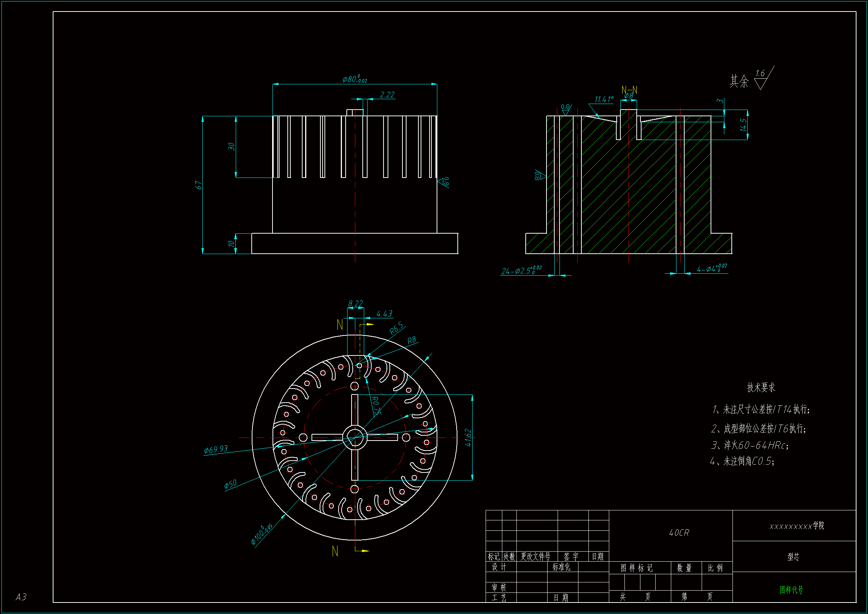Pick the 67 overall height dimension
This screenshot has height=614, width=868.
tap(198, 185)
